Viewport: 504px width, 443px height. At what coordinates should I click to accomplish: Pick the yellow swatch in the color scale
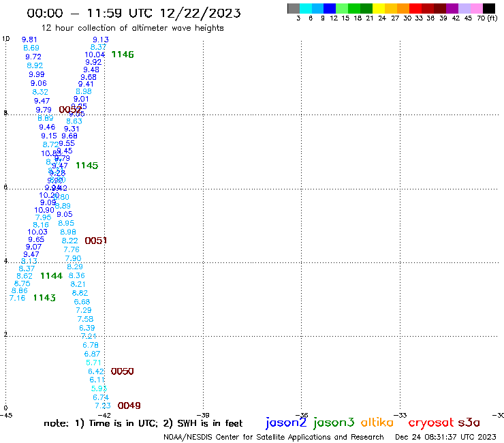tap(379, 8)
